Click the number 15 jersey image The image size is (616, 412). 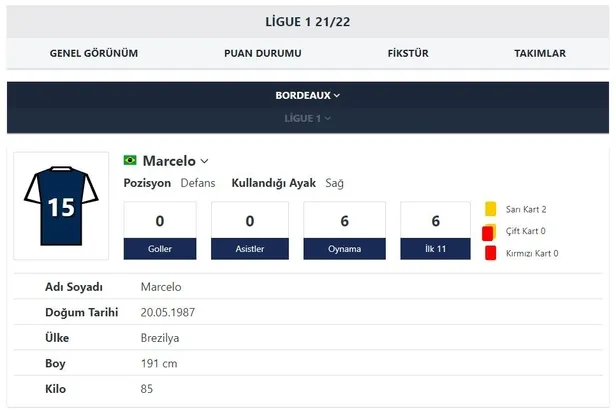(x=60, y=206)
